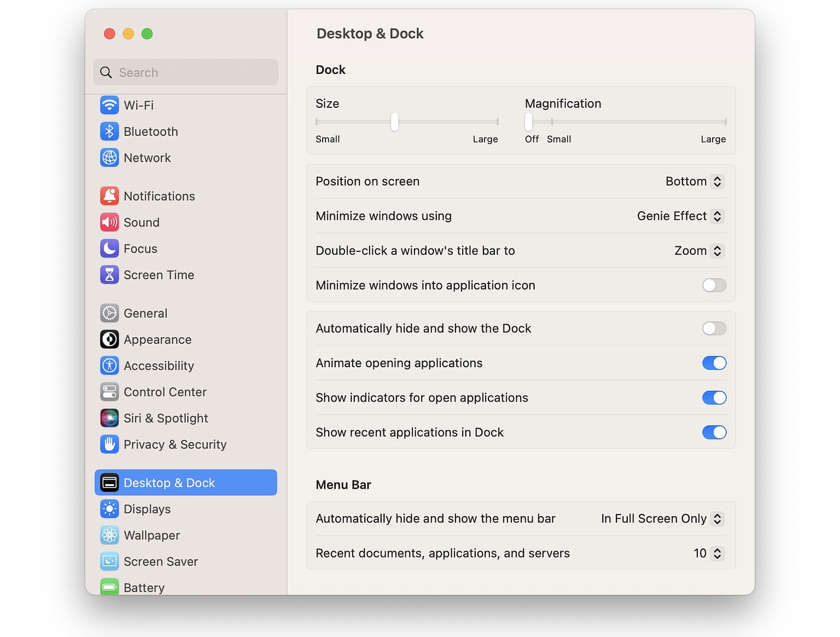Select the Siri & Spotlight icon

(109, 418)
